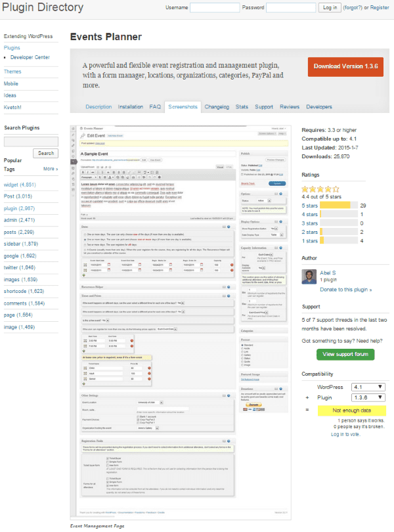The height and width of the screenshot is (532, 394).
Task: Click the Plugin Directory header
Action: click(43, 7)
